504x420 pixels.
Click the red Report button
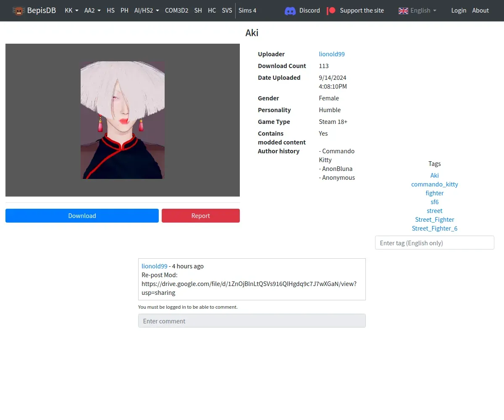click(201, 215)
